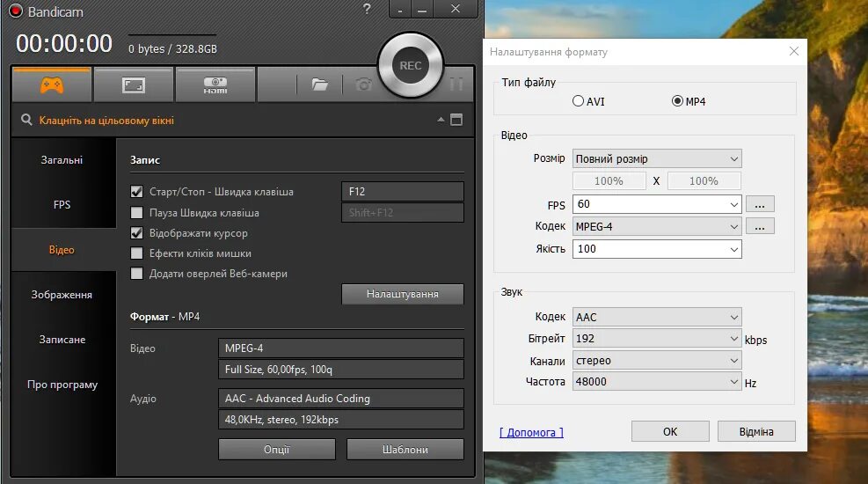
Task: Toggle Старт/Стоп hotkey checkbox
Action: click(x=136, y=192)
